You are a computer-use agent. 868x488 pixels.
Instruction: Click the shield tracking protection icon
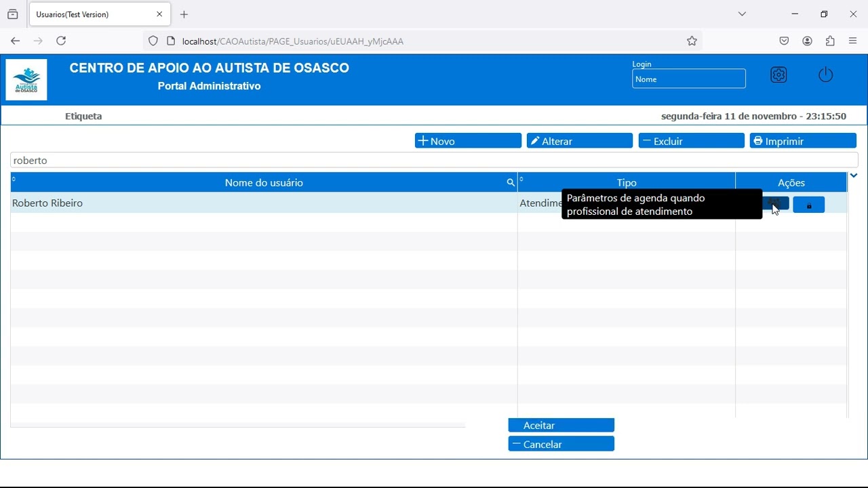[153, 41]
